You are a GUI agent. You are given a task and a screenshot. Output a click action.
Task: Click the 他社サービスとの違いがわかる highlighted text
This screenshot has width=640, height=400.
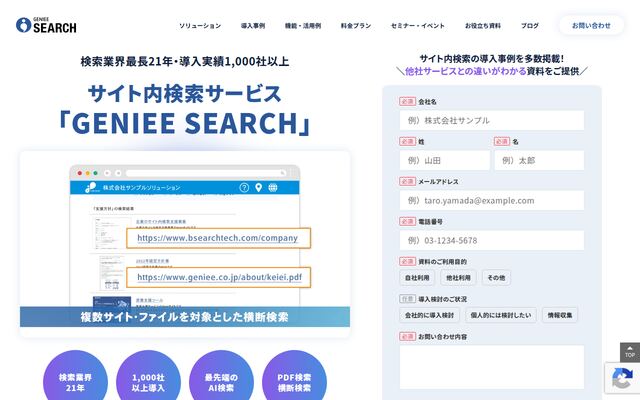tap(466, 71)
